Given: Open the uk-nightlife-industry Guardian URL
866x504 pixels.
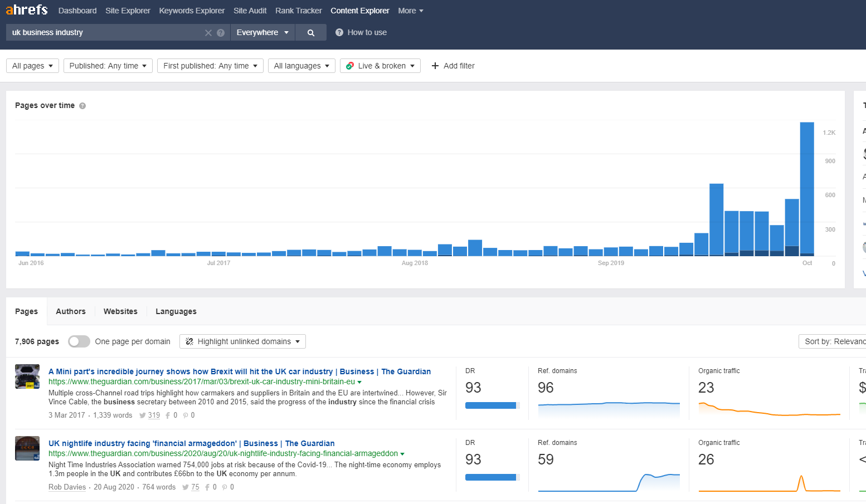Looking at the screenshot, I should pos(223,453).
